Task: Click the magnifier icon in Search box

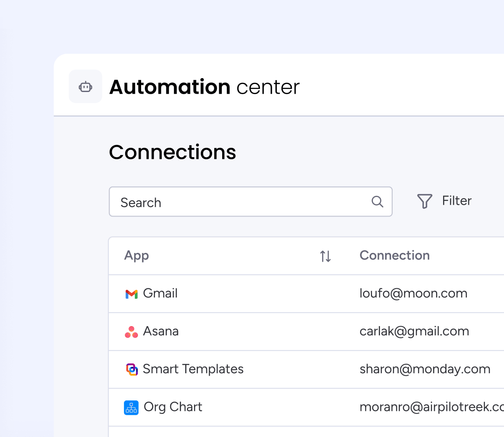Action: pyautogui.click(x=377, y=202)
